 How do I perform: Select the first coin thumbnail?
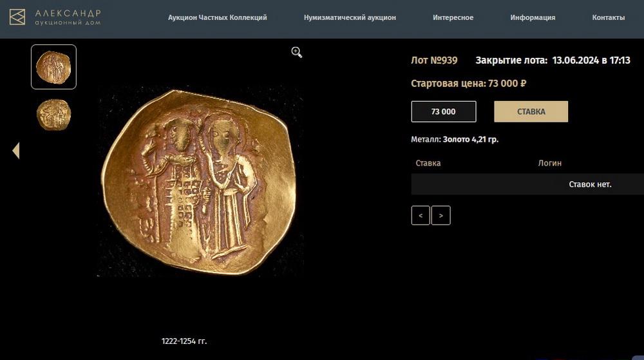[x=53, y=67]
